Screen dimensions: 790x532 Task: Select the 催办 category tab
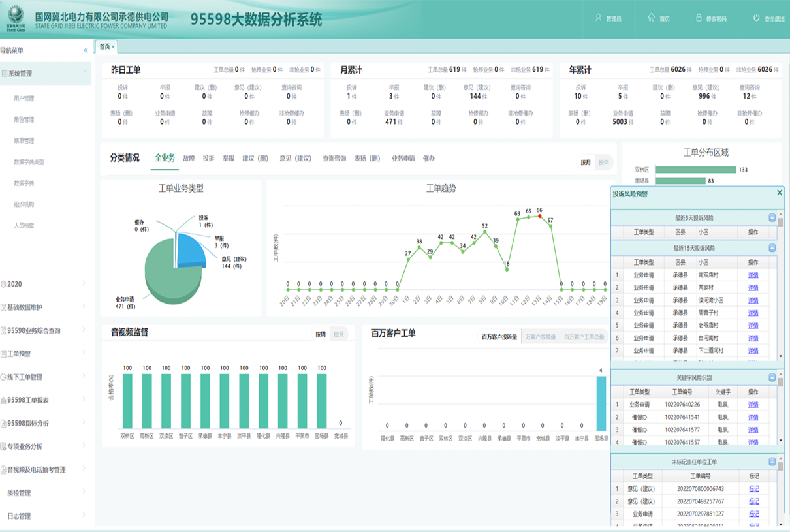pos(428,158)
